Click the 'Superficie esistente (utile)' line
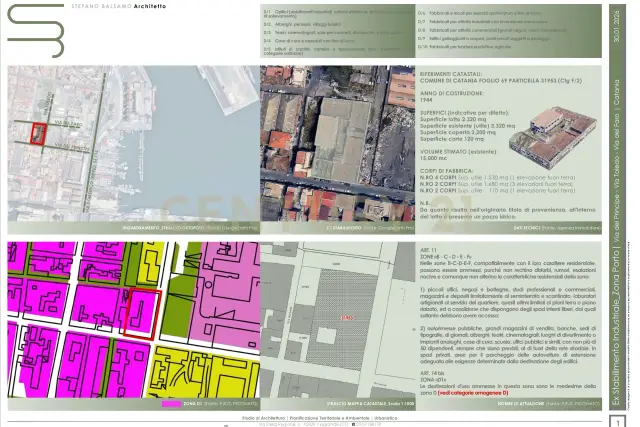Screen dimensions: 640x427 pos(467,126)
